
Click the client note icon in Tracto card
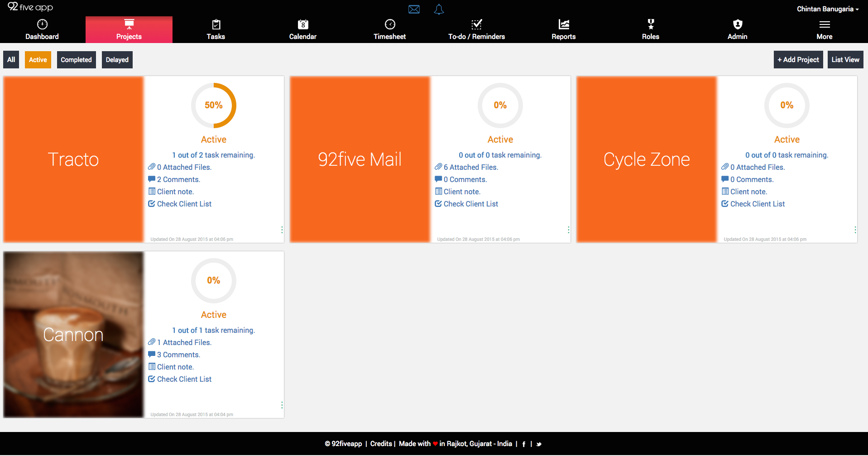point(152,192)
